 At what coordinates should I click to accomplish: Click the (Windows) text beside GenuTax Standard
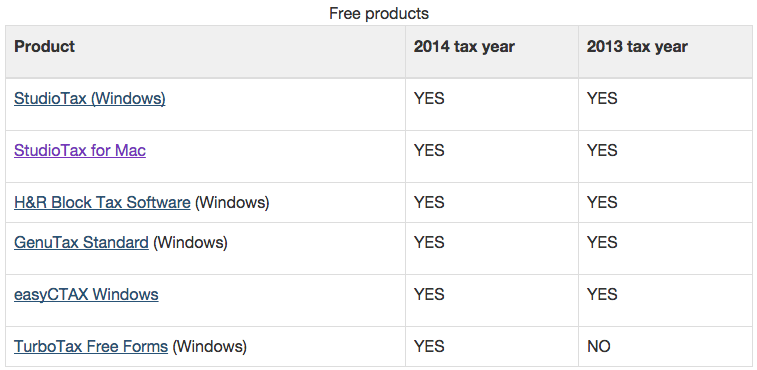[x=190, y=242]
